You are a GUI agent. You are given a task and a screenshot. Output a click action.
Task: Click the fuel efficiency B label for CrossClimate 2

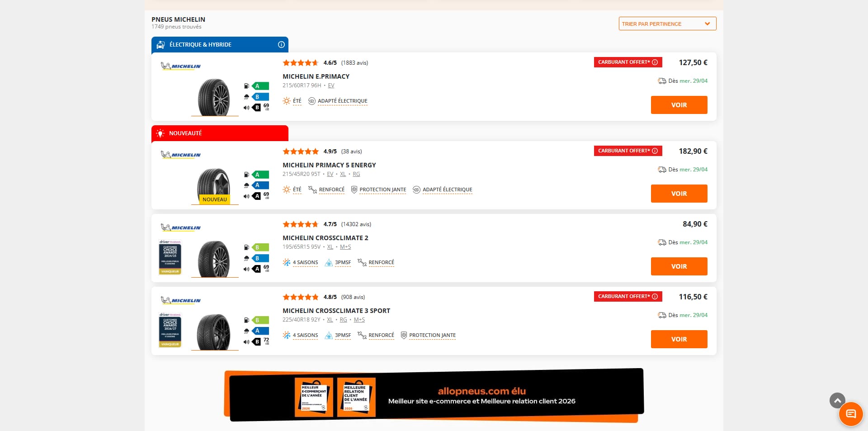pyautogui.click(x=260, y=247)
